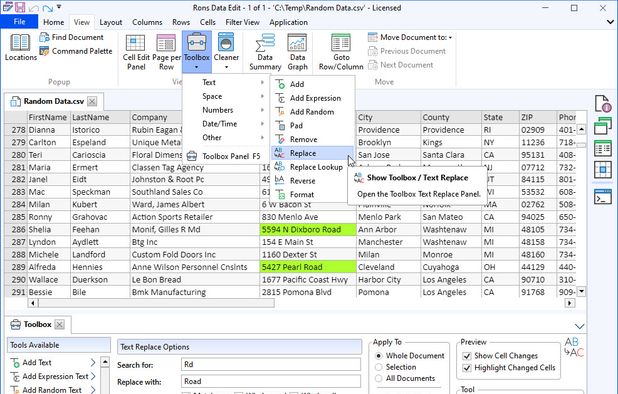Expand Add Expression Text tool arrow

click(x=93, y=376)
